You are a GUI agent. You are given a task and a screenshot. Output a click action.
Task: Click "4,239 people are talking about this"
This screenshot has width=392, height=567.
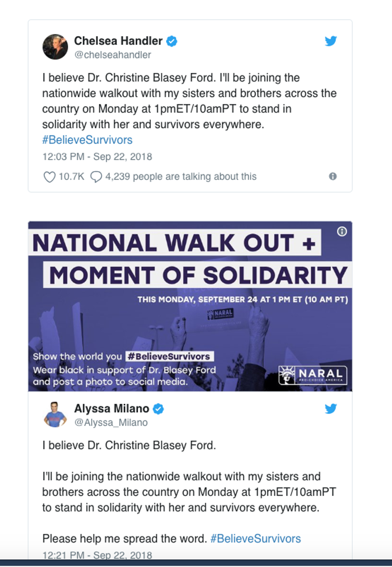click(181, 177)
